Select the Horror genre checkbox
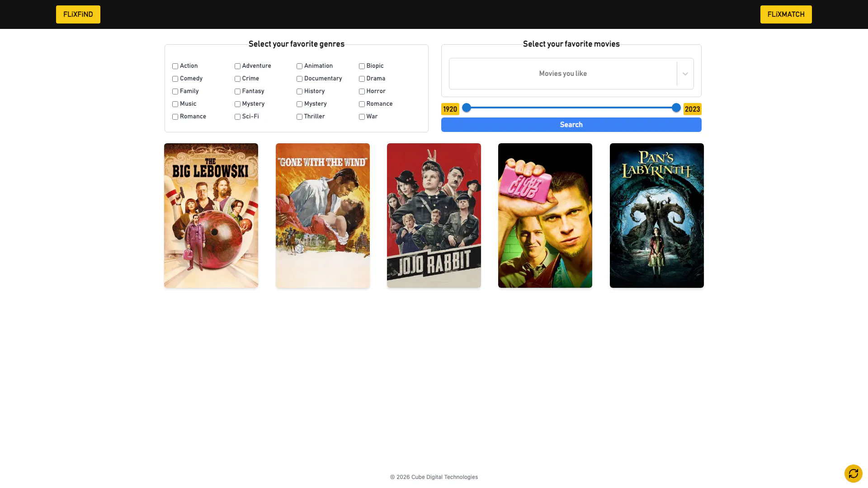The height and width of the screenshot is (488, 868). [x=362, y=92]
